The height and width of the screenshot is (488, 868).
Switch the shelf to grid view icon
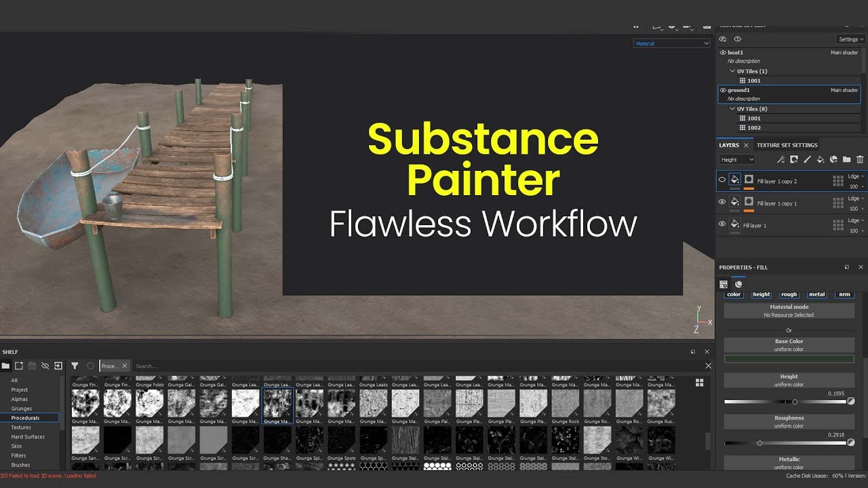click(x=699, y=382)
